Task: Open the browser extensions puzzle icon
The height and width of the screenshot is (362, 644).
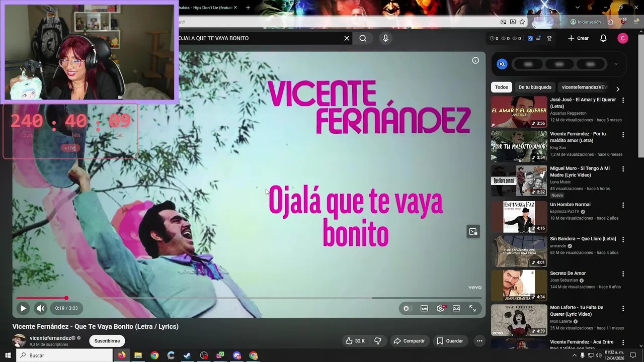Action: (x=610, y=22)
